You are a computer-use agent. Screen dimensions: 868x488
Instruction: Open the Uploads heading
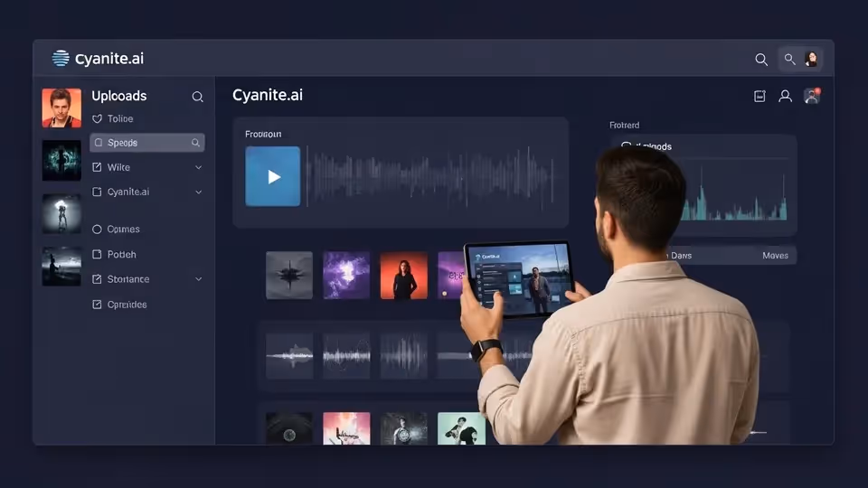119,96
